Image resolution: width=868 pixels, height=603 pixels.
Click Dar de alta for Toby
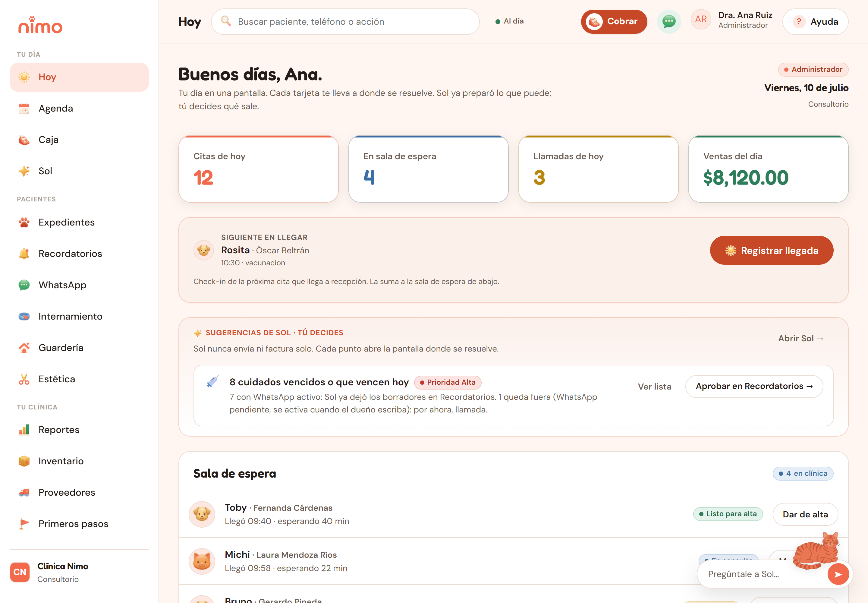click(805, 514)
